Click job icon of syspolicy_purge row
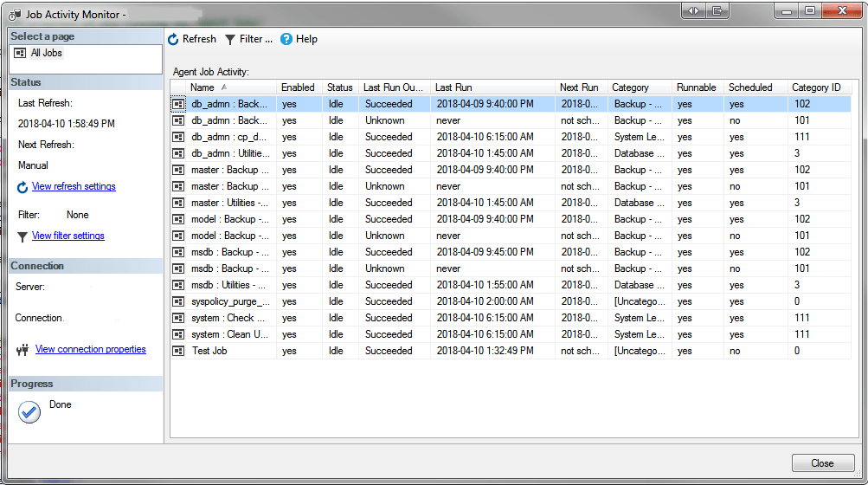This screenshot has width=868, height=485. click(178, 301)
